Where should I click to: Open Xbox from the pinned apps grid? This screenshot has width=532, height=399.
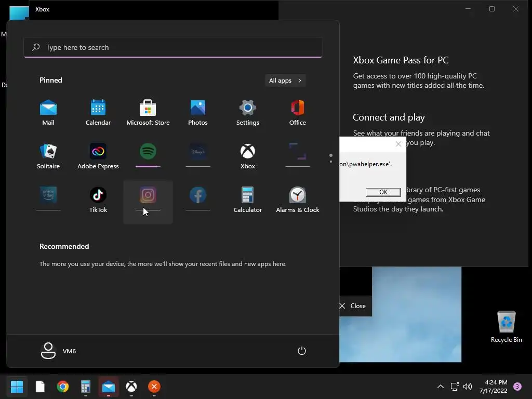tap(248, 156)
